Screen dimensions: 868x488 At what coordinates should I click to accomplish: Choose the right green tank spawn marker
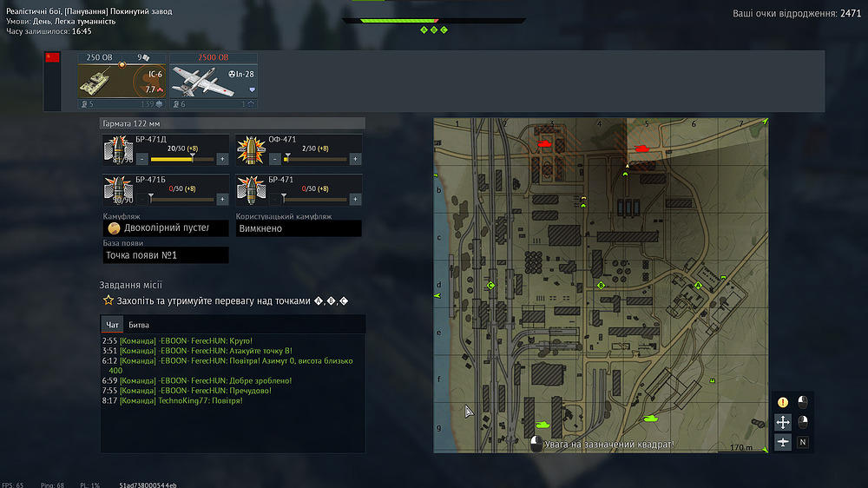pyautogui.click(x=650, y=419)
